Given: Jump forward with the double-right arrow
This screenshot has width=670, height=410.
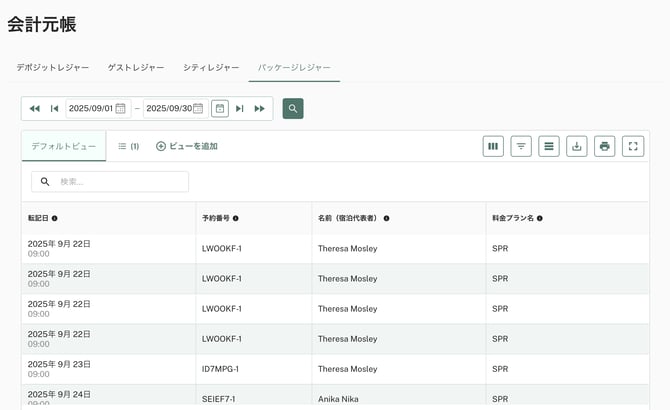Looking at the screenshot, I should tap(260, 108).
